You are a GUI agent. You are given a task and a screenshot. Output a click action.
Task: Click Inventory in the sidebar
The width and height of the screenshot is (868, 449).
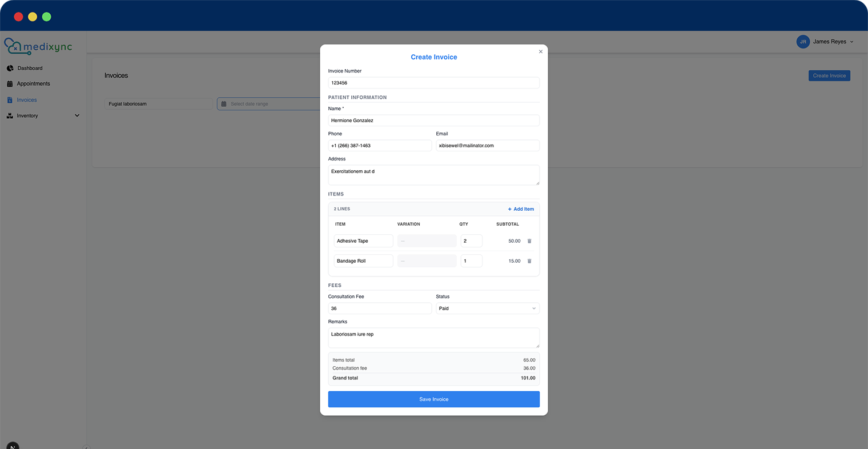click(27, 115)
